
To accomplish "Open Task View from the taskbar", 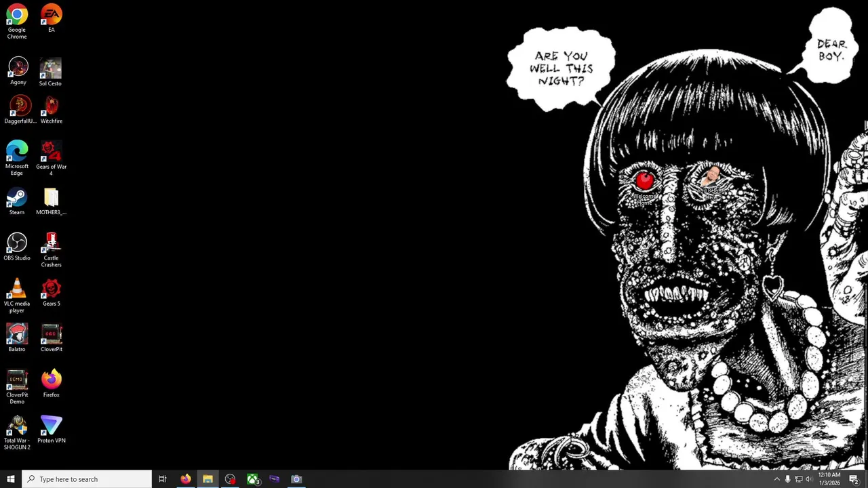I will [x=163, y=479].
